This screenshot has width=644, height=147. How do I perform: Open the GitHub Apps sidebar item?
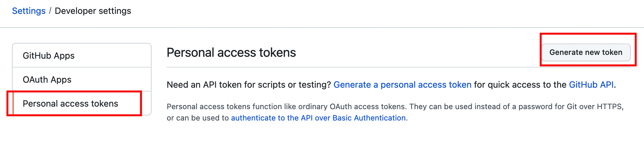49,56
